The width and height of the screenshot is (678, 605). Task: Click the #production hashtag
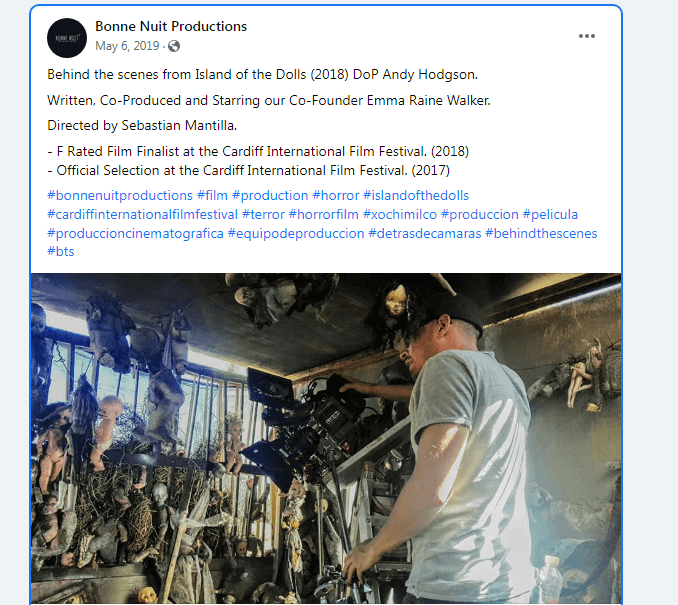point(270,195)
